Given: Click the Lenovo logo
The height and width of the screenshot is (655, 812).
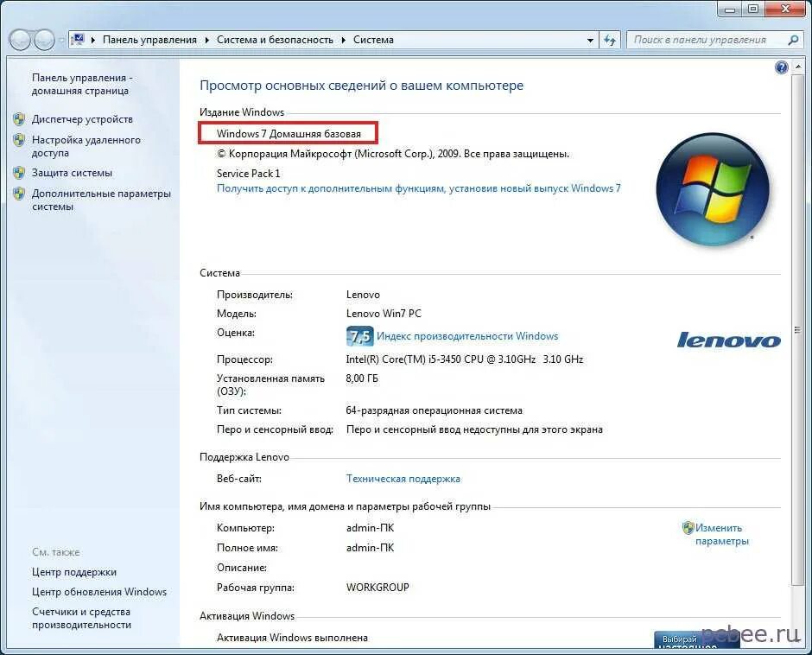Looking at the screenshot, I should tap(729, 340).
